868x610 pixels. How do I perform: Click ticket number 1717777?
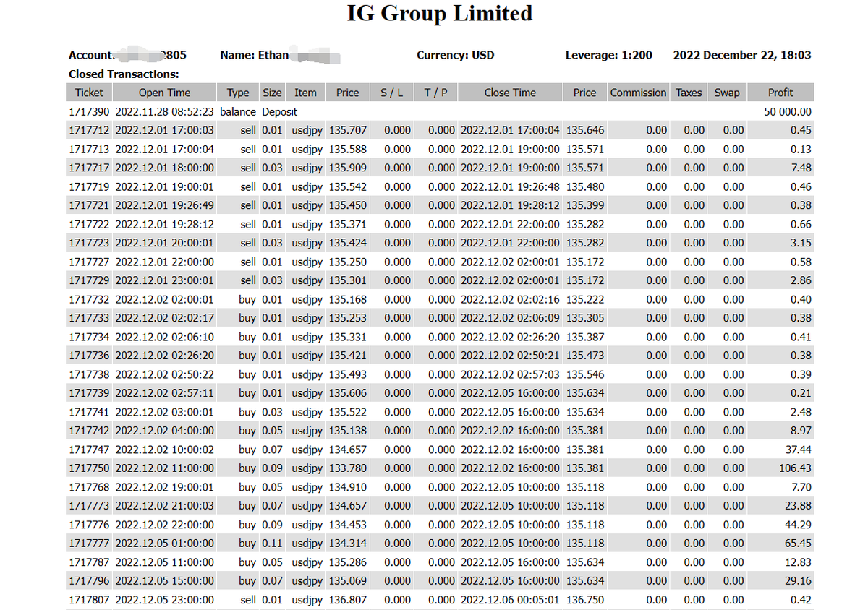click(x=89, y=544)
